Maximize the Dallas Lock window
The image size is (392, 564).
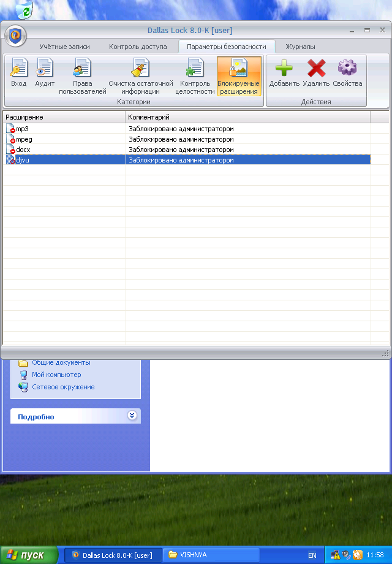tap(367, 31)
